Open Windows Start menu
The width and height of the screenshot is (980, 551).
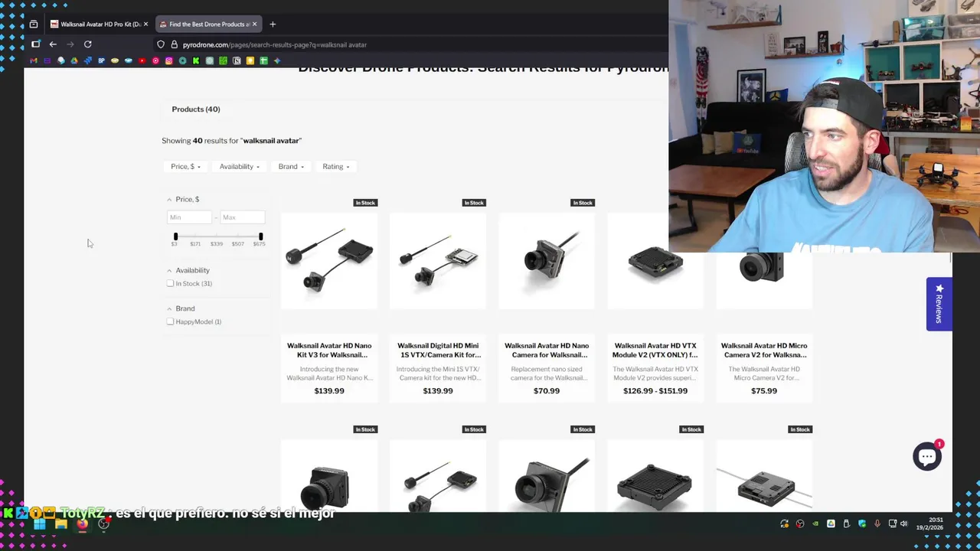point(40,524)
